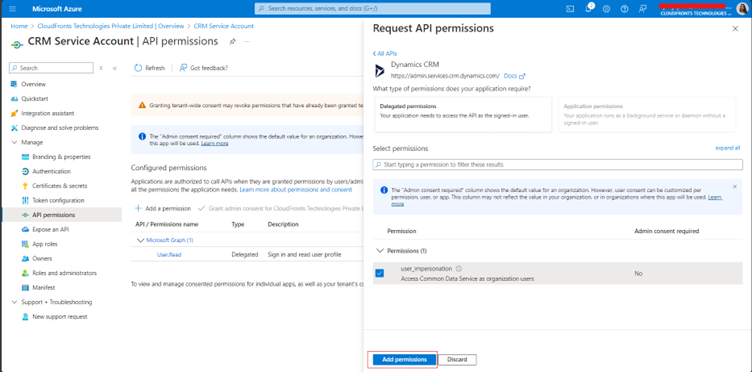Image resolution: width=752 pixels, height=372 pixels.
Task: Click the Admin consent required column header
Action: coord(667,231)
